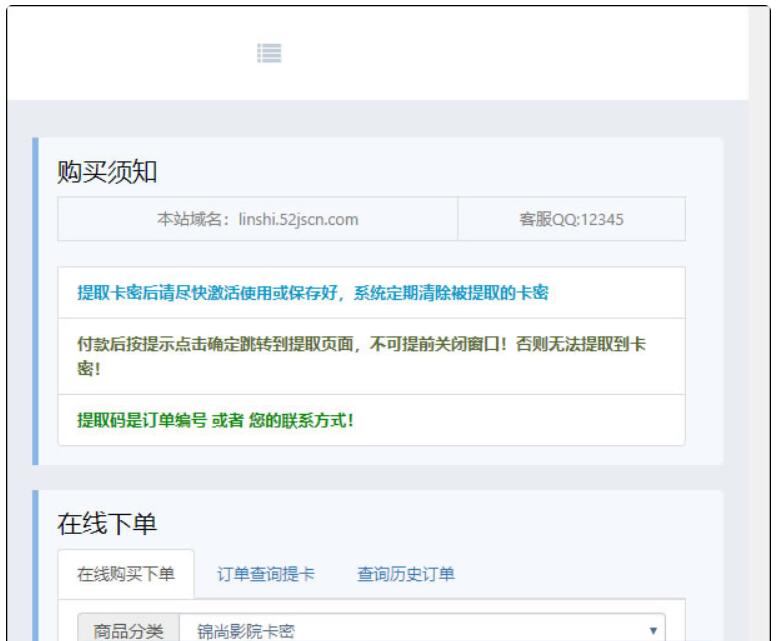Image resolution: width=777 pixels, height=641 pixels.
Task: Switch to the 订单查询提卡 tab
Action: (266, 574)
